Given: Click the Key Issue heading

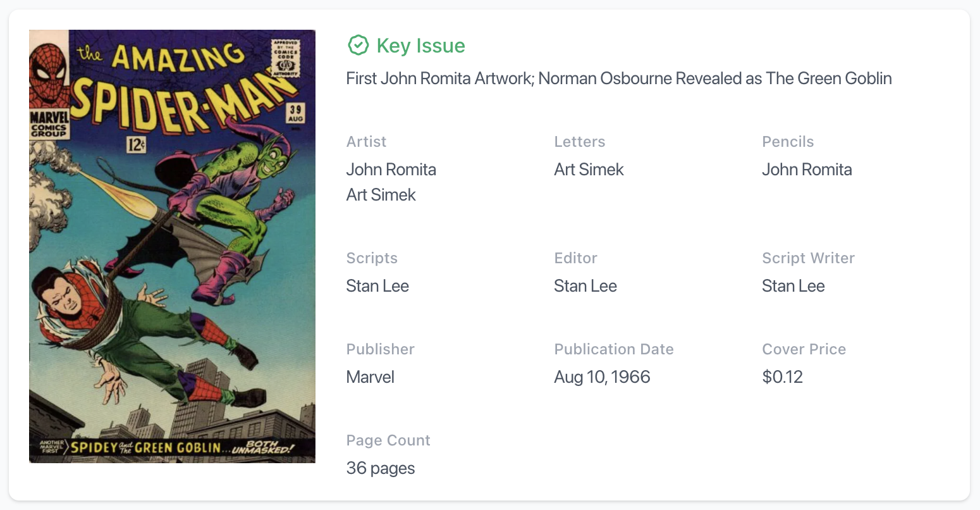Looking at the screenshot, I should click(420, 46).
